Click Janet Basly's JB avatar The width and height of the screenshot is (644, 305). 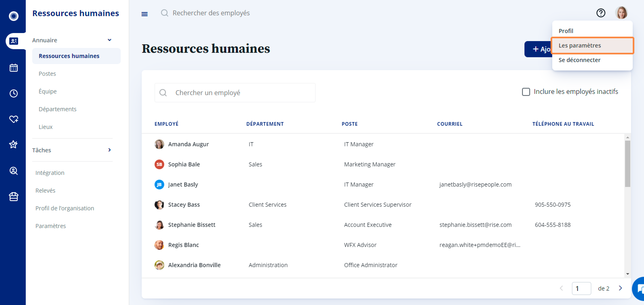click(159, 184)
